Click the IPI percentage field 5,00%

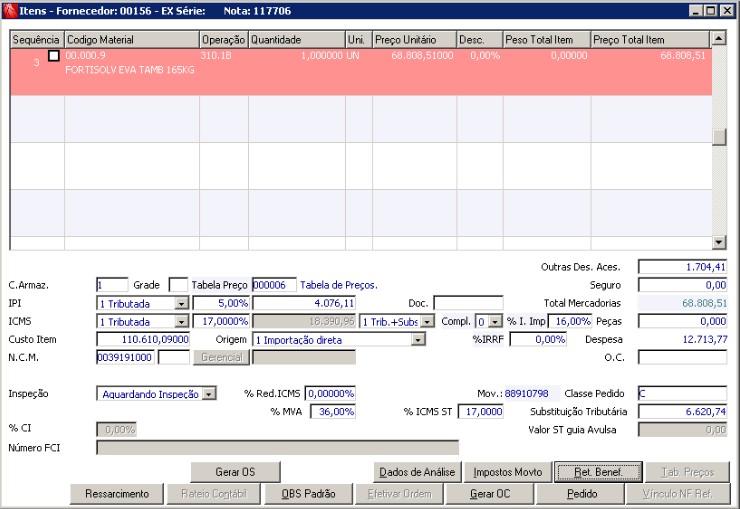(x=221, y=303)
